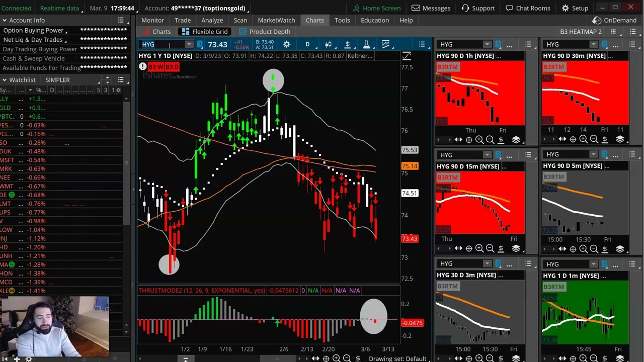Toggle dollar-sign trade buttons icon in main toolbar
The image size is (644, 362).
point(347,44)
